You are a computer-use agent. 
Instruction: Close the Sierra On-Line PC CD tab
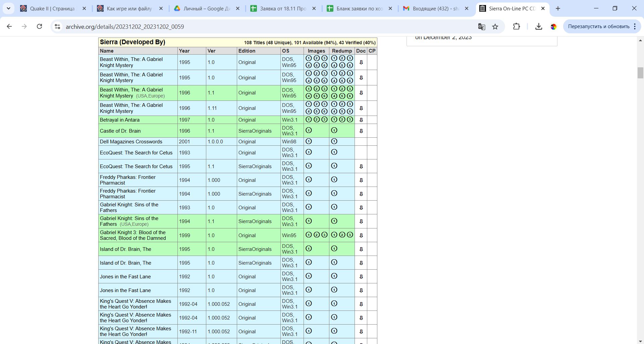click(x=543, y=9)
